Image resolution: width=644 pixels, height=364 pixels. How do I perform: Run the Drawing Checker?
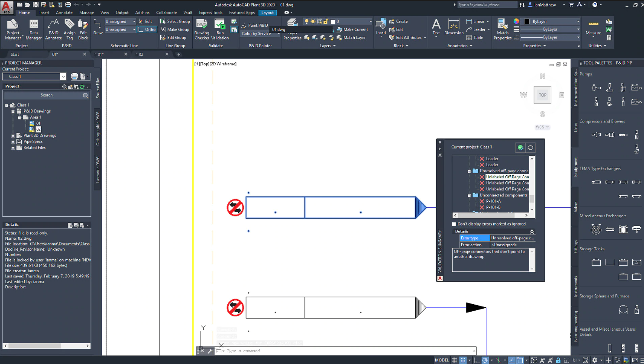click(x=201, y=29)
